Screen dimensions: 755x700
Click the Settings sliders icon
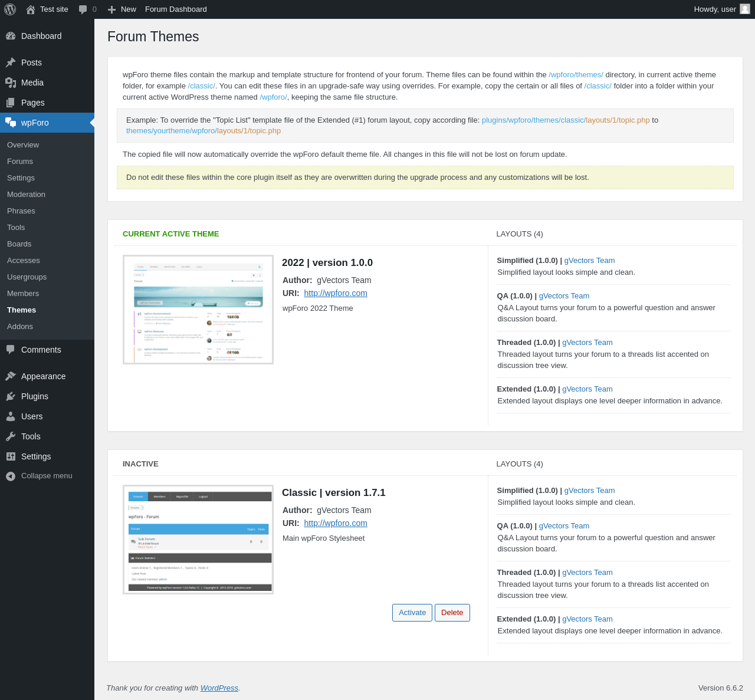coord(11,456)
